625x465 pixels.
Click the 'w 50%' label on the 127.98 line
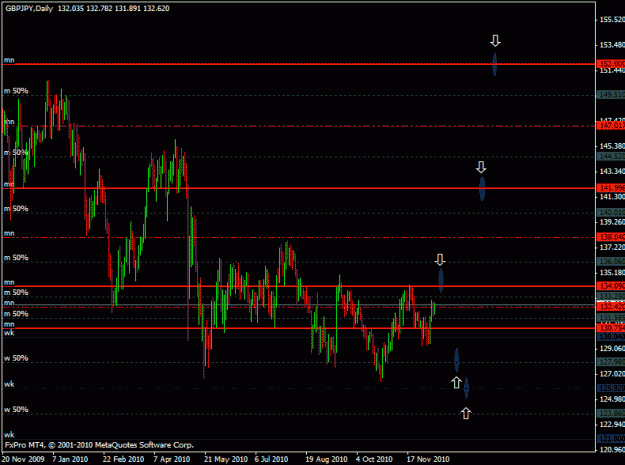[x=16, y=358]
